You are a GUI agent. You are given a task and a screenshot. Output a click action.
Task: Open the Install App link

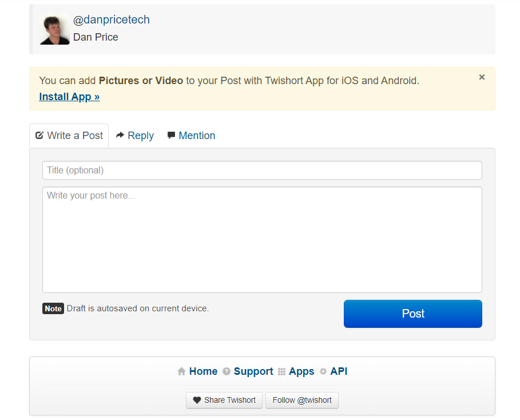(69, 97)
